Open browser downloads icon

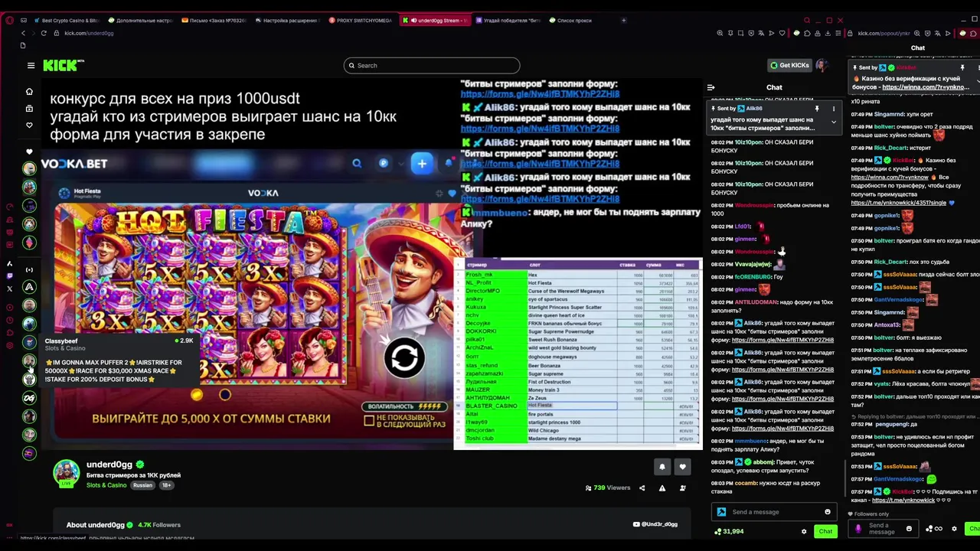(x=828, y=33)
